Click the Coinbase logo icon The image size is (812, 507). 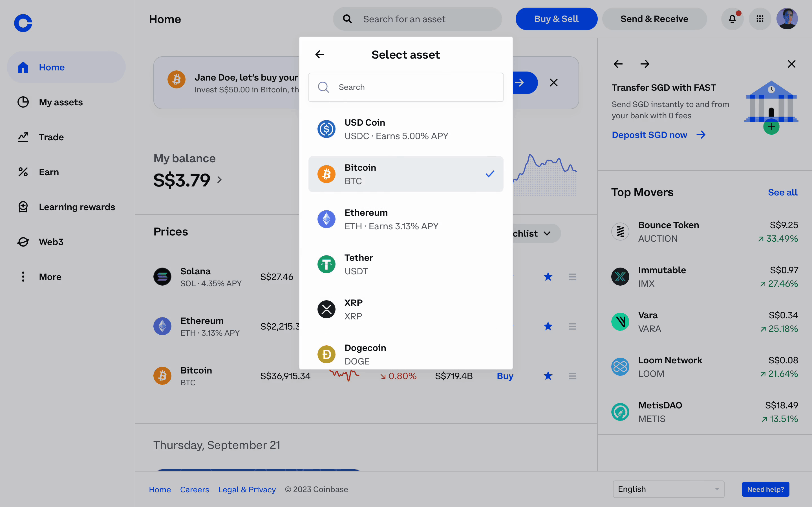click(x=23, y=23)
